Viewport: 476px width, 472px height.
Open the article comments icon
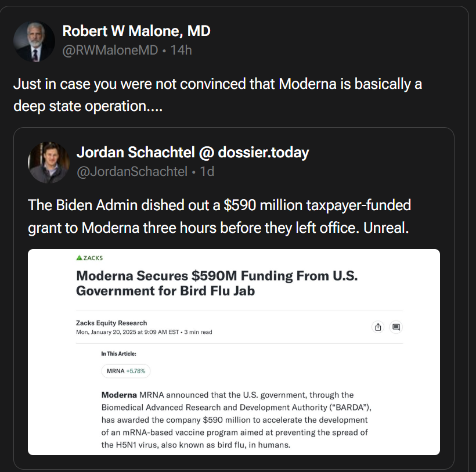pyautogui.click(x=396, y=327)
